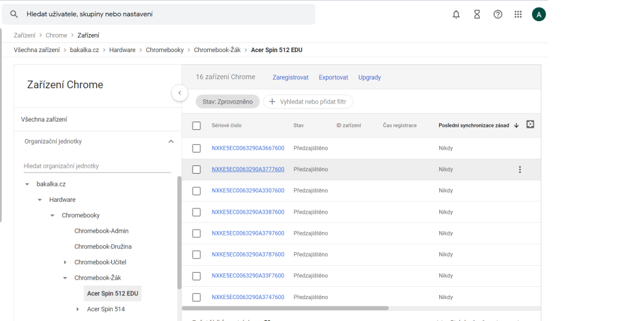Click the Zaregistrovat action

tap(290, 78)
